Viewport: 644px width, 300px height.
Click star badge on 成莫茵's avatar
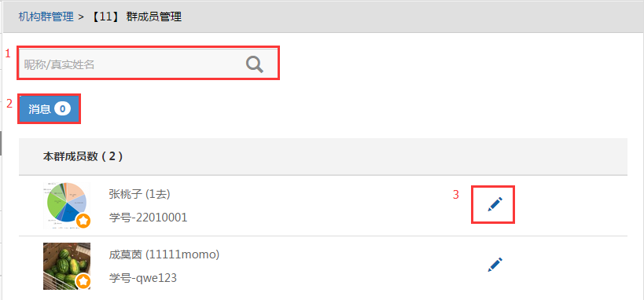click(x=83, y=281)
